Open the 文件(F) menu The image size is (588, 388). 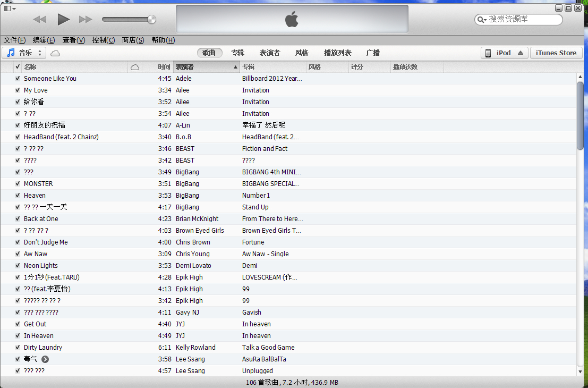[x=15, y=40]
